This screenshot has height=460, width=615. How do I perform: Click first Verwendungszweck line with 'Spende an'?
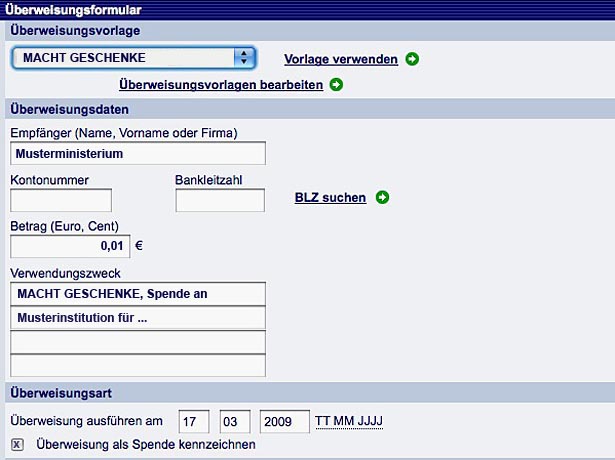pyautogui.click(x=138, y=293)
